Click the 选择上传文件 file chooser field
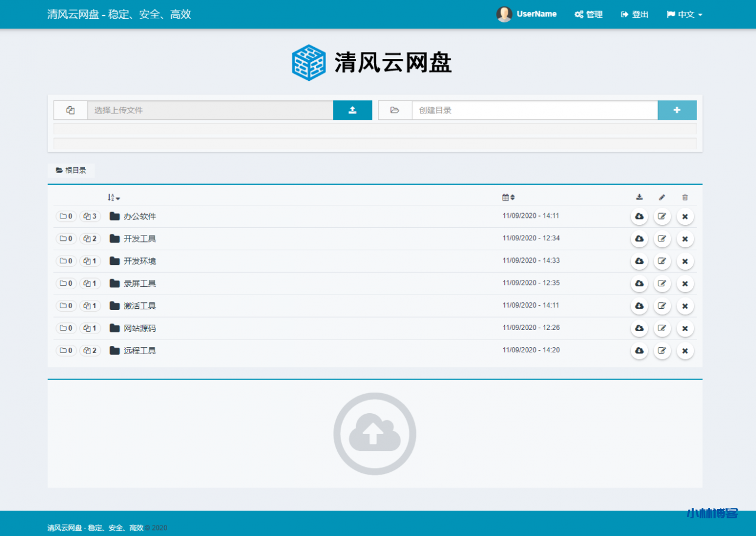The height and width of the screenshot is (536, 756). coord(210,110)
